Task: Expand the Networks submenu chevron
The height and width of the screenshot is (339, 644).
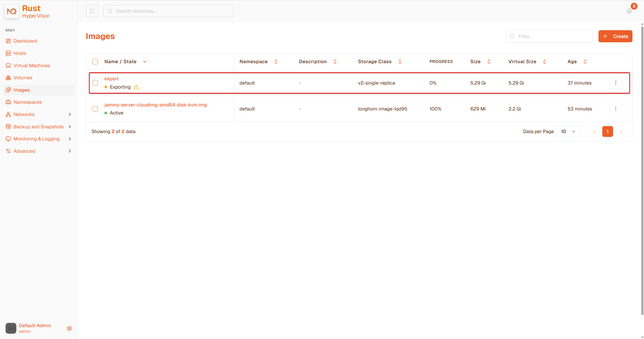Action: tap(70, 115)
